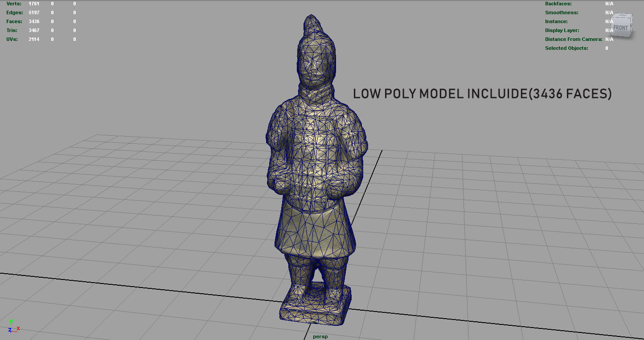This screenshot has width=644, height=340.
Task: Click the Display Layer: HUD label
Action: pyautogui.click(x=562, y=30)
